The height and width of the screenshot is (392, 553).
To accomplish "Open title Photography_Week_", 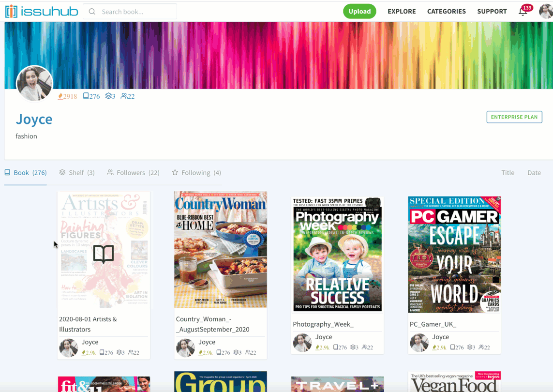I will pos(323,324).
